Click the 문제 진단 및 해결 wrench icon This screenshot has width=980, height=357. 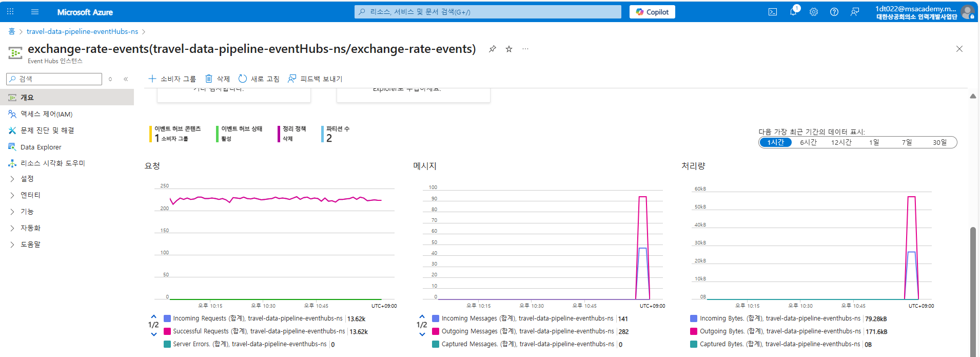click(12, 130)
